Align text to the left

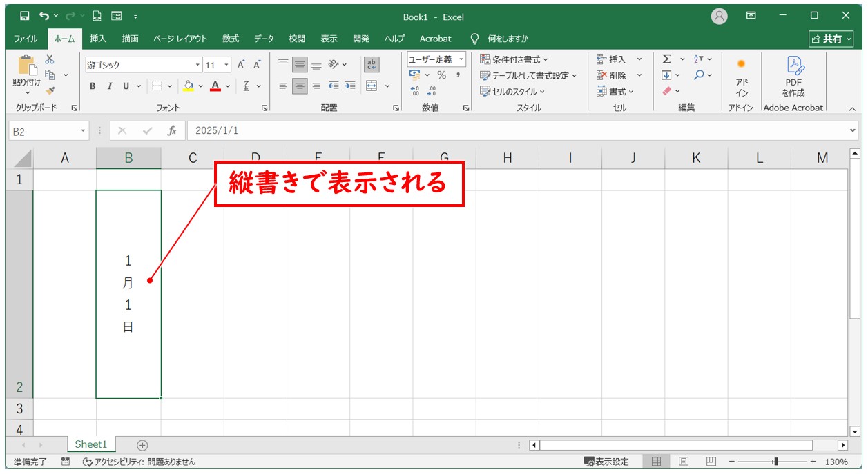point(283,86)
